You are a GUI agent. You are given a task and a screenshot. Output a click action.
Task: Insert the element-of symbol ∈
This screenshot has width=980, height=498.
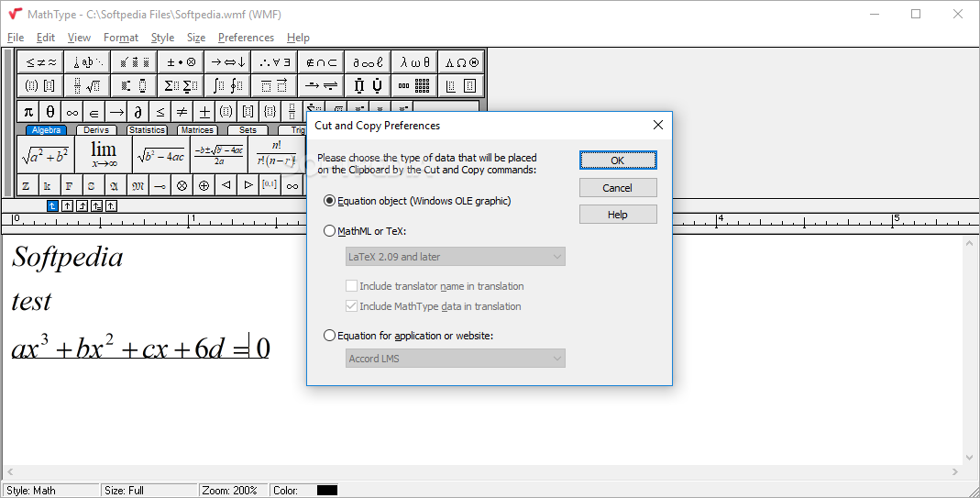(94, 112)
